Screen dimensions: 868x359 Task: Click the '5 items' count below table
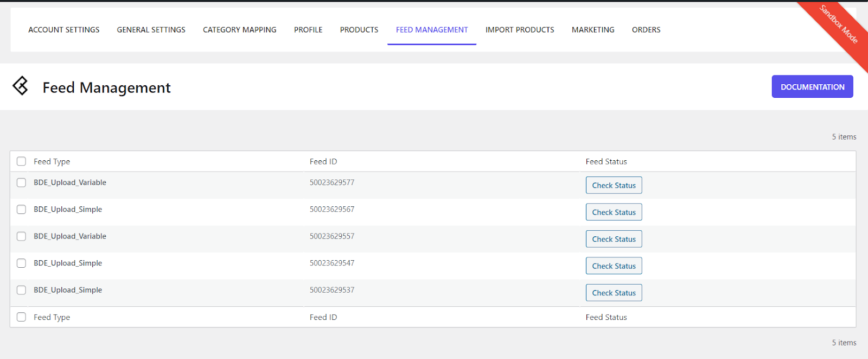coord(844,343)
